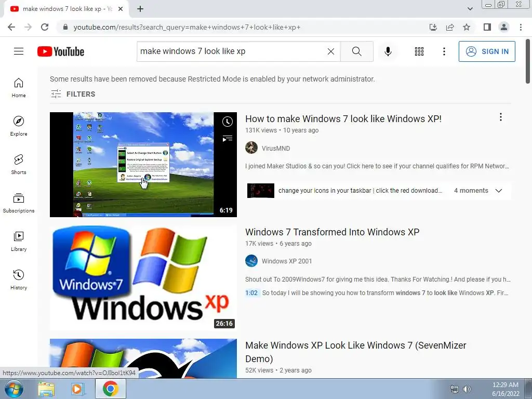
Task: Select the 'make windows 7 look like xp' tab
Action: pos(66,9)
